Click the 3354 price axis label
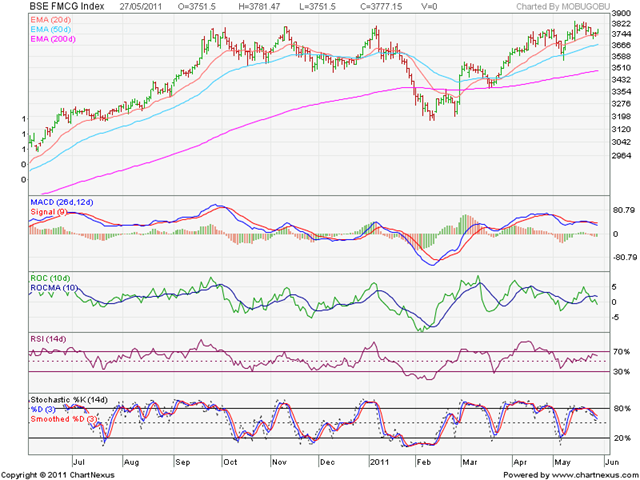The height and width of the screenshot is (480, 640). point(622,91)
